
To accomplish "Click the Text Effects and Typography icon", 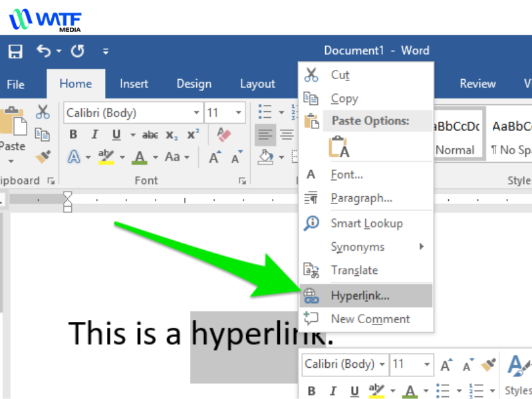I will 74,157.
